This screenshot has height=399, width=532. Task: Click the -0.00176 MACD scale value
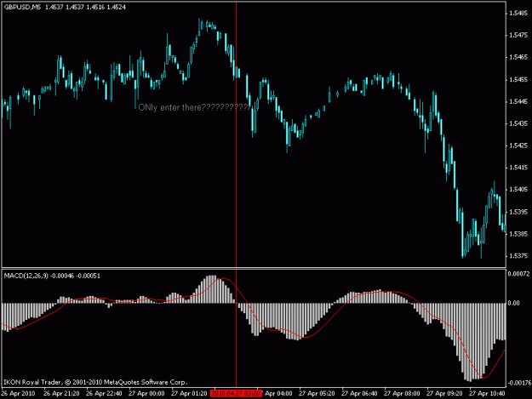pyautogui.click(x=519, y=383)
